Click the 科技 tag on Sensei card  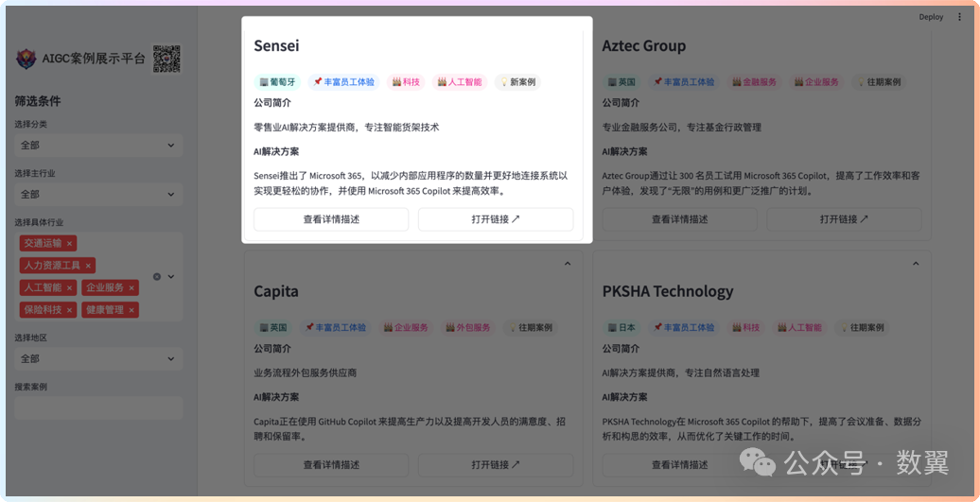pyautogui.click(x=406, y=82)
